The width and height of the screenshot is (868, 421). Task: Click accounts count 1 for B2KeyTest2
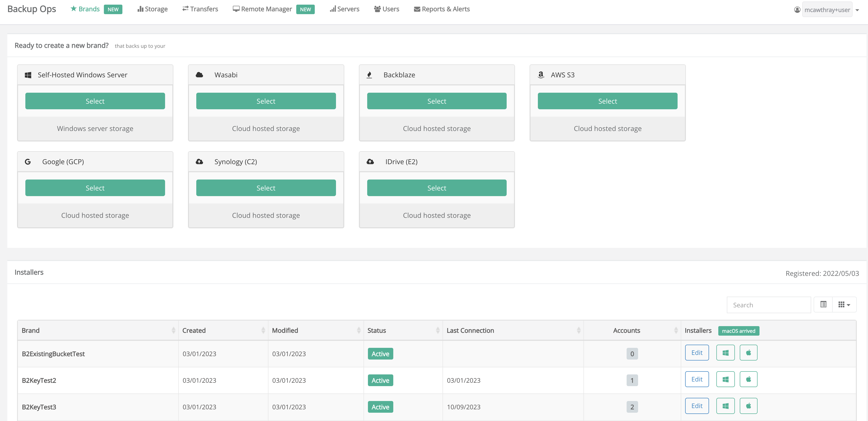pyautogui.click(x=632, y=381)
